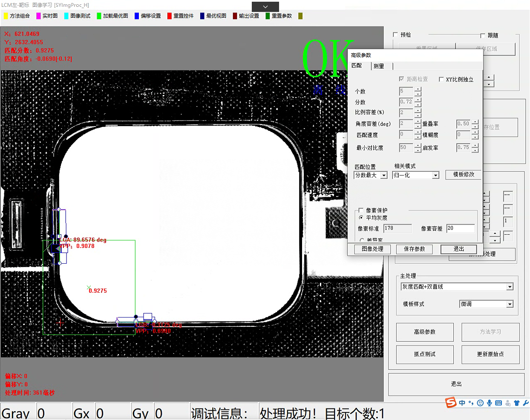Viewport: 530px width, 420px height.
Task: Click the green 加载最优图 toolbar icon
Action: pyautogui.click(x=99, y=16)
